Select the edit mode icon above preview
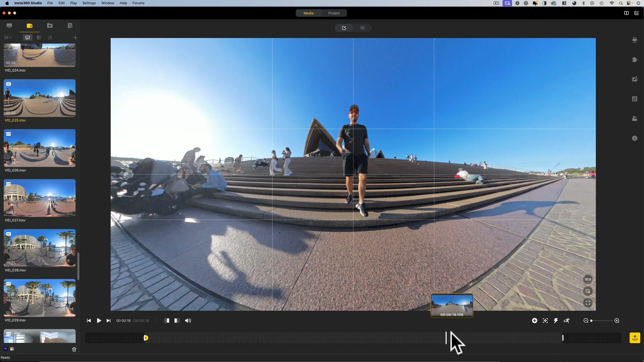Screen dimensions: 644x362 pyautogui.click(x=344, y=28)
